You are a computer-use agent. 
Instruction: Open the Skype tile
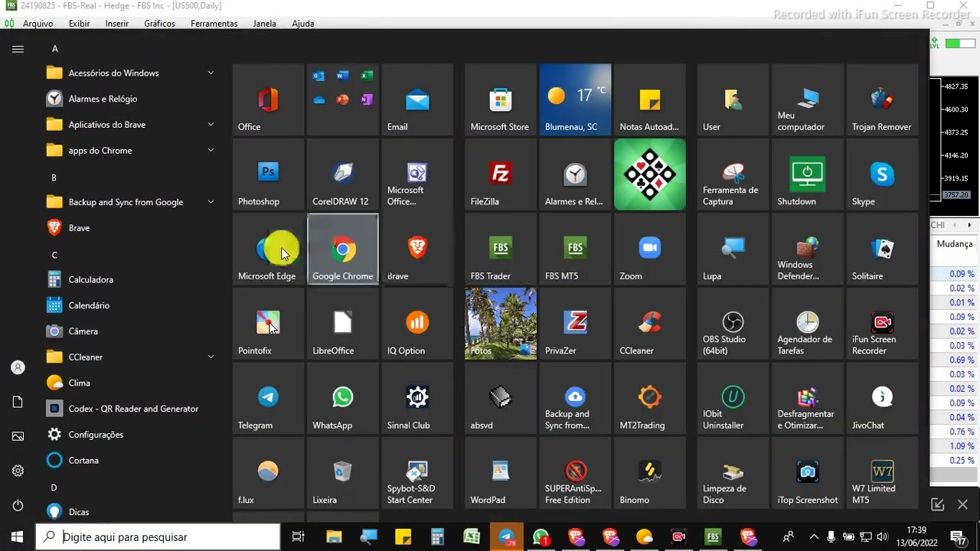(882, 174)
